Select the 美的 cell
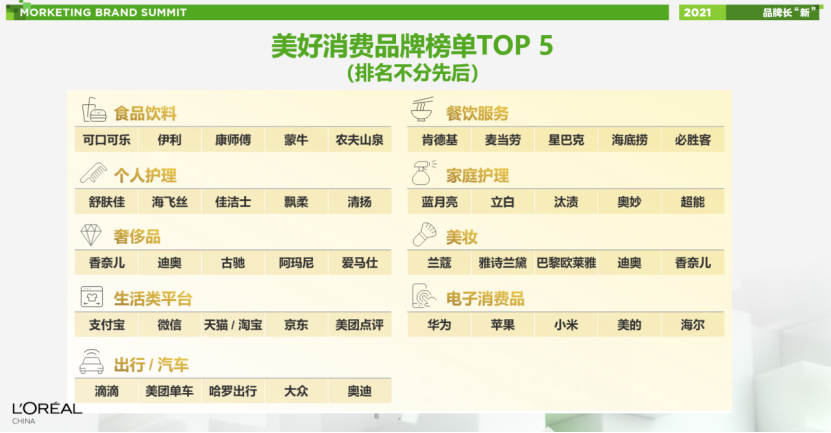 [630, 325]
